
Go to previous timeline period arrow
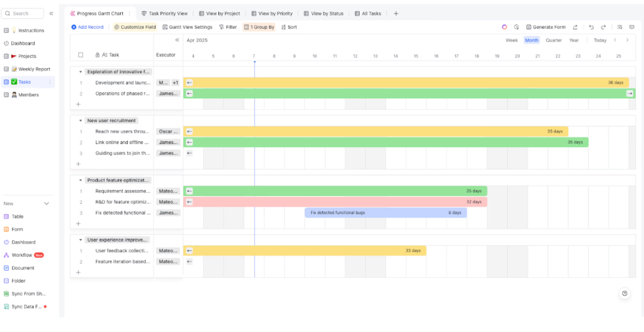coord(615,40)
